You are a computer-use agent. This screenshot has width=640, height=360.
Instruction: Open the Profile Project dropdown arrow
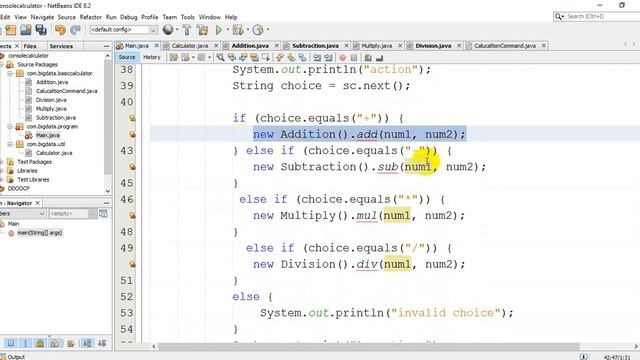(268, 30)
